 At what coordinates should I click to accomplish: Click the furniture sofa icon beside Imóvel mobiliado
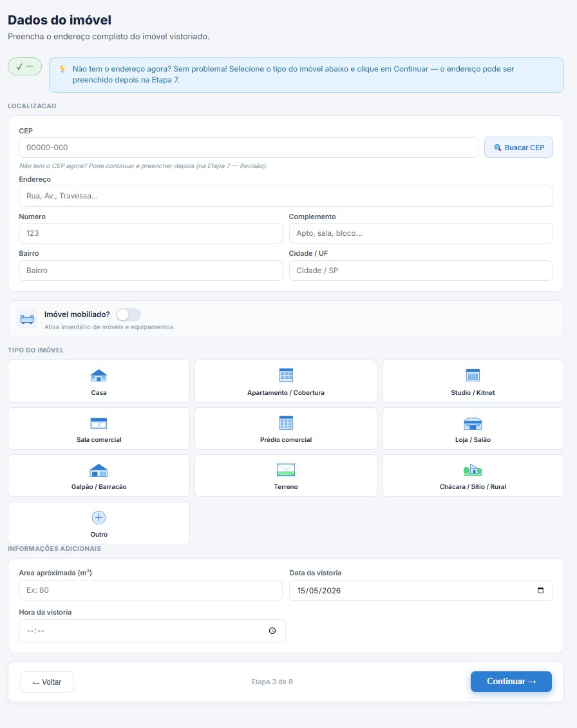tap(27, 319)
